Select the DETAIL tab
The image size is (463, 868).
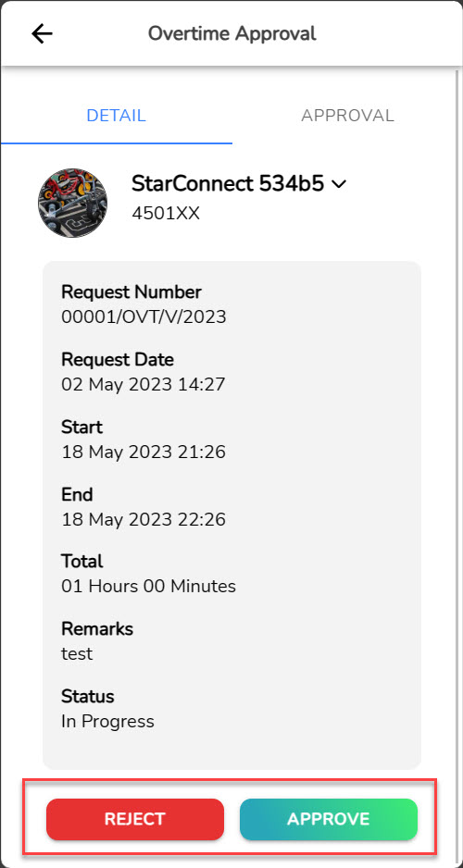tap(117, 116)
